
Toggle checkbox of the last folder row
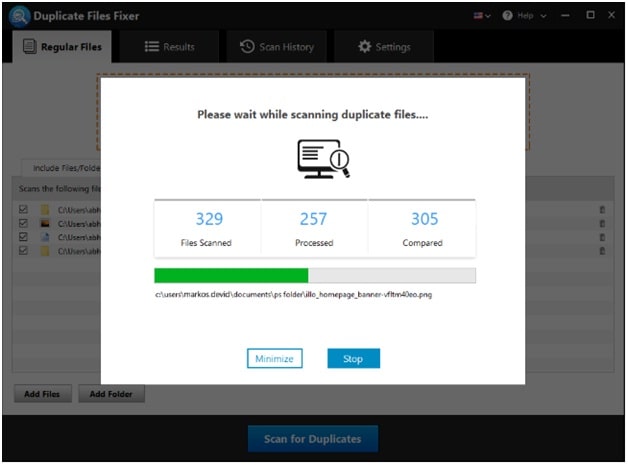tap(23, 251)
